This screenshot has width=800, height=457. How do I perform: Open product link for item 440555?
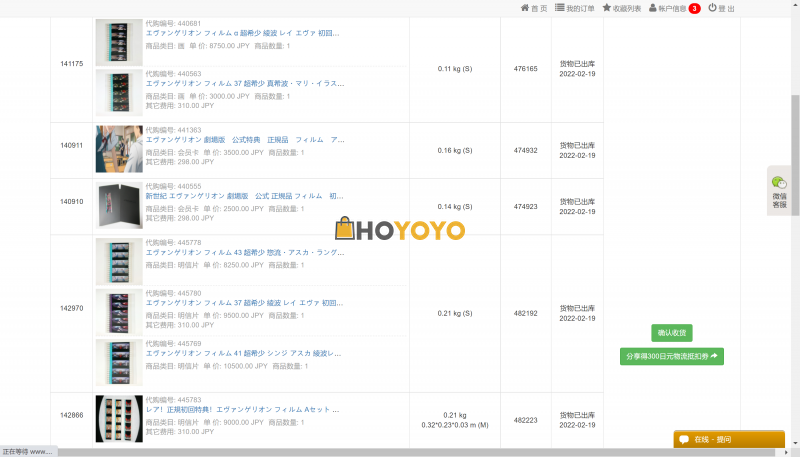click(244, 196)
